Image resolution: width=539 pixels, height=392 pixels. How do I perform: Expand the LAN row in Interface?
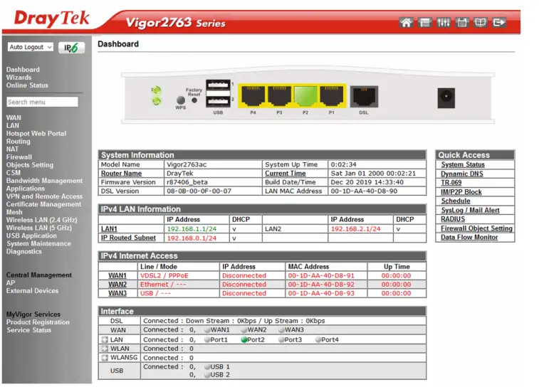(x=105, y=339)
